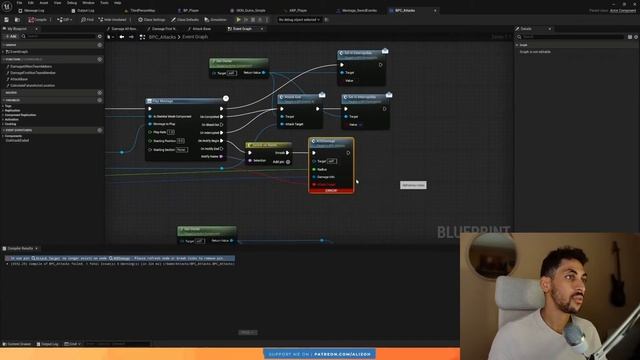The height and width of the screenshot is (360, 640).
Task: Select the highlighted compiler error message
Action: [x=120, y=258]
